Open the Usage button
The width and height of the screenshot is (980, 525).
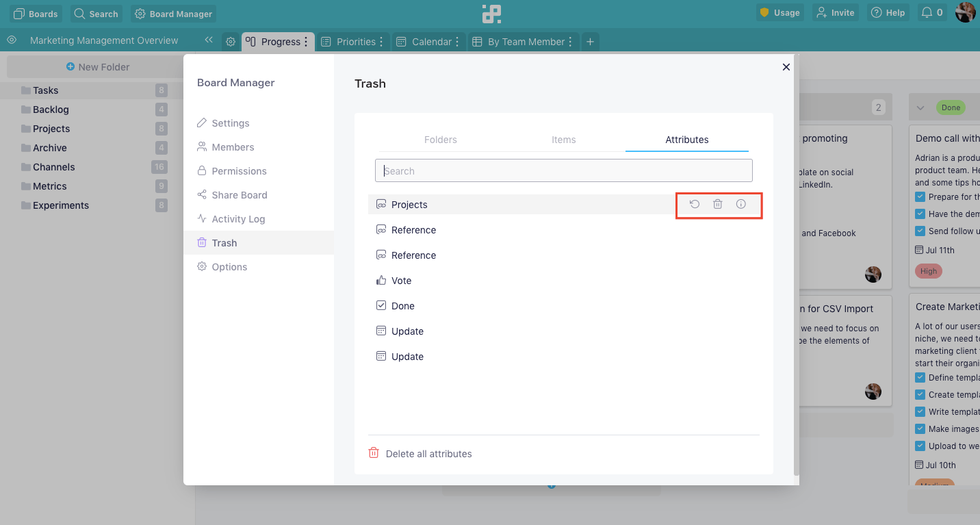[x=779, y=13]
